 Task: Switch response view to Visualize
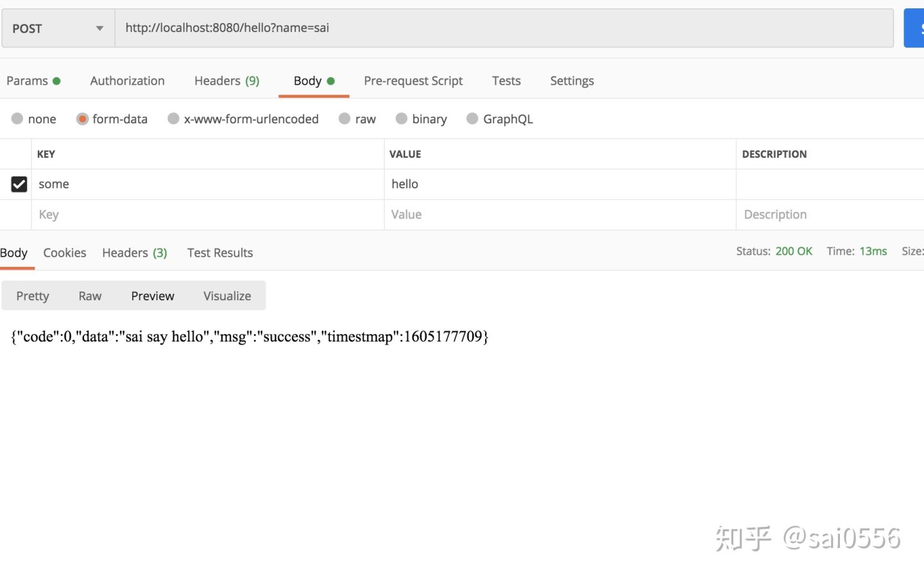pos(227,296)
